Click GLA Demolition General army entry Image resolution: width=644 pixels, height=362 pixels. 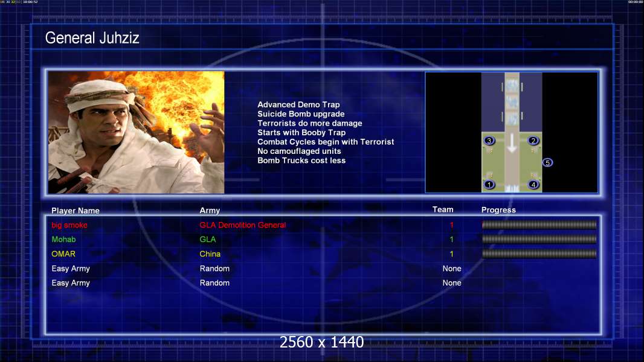(243, 225)
